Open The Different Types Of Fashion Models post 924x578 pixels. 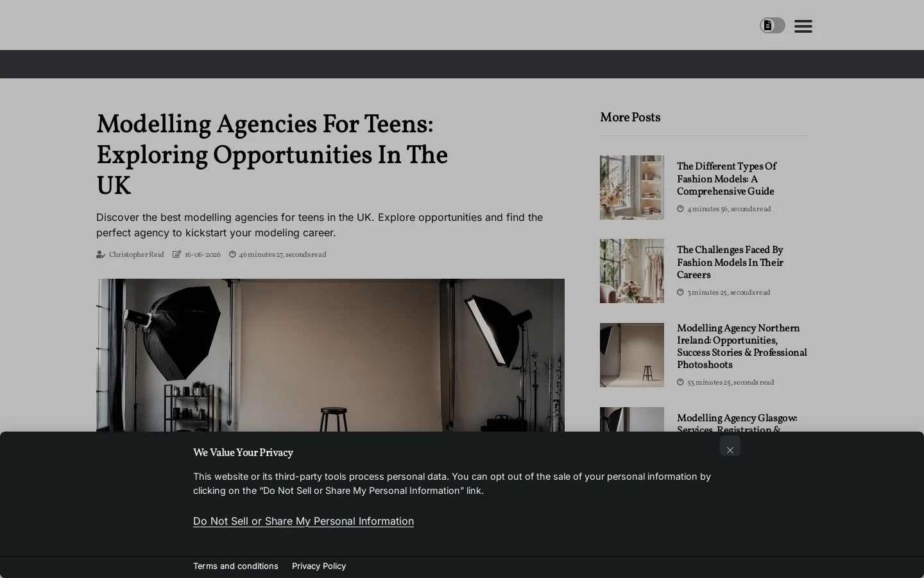pyautogui.click(x=726, y=179)
